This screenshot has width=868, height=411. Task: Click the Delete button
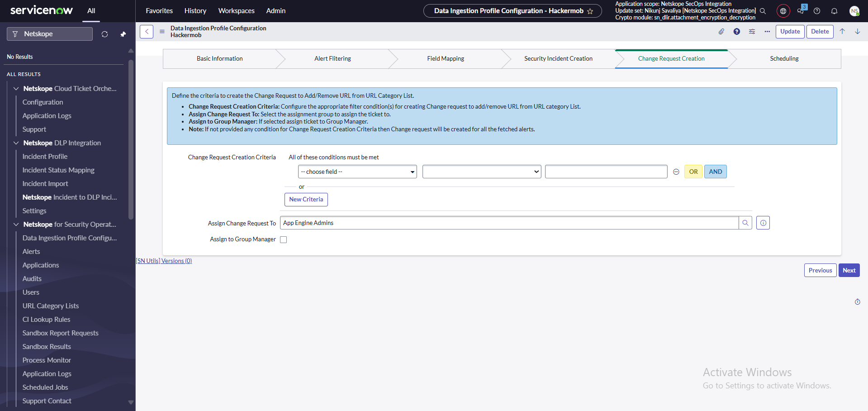point(820,32)
